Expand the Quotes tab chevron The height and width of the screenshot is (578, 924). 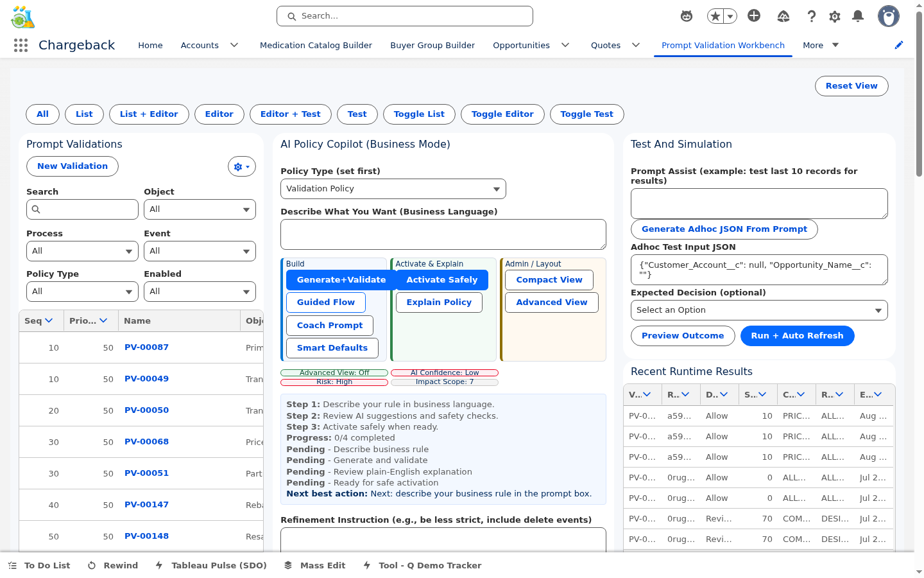pyautogui.click(x=636, y=45)
